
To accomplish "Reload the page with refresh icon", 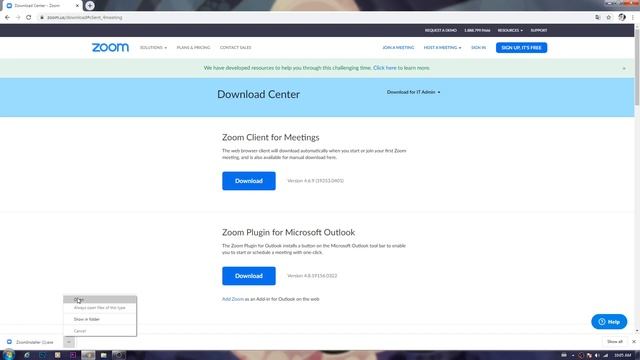I will point(29,17).
